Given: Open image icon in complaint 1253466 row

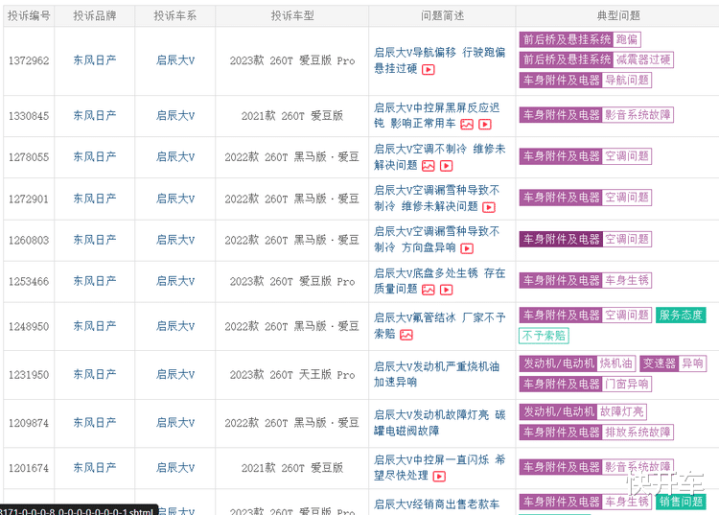Looking at the screenshot, I should [x=428, y=290].
